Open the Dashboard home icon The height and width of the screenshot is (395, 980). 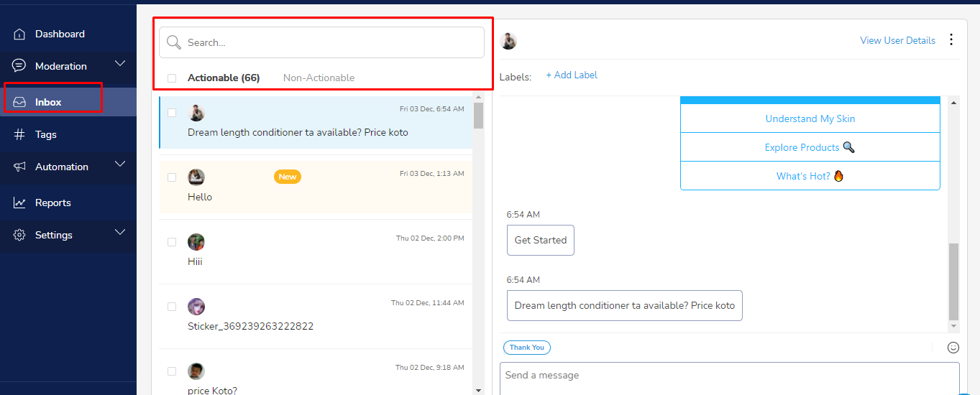click(19, 34)
